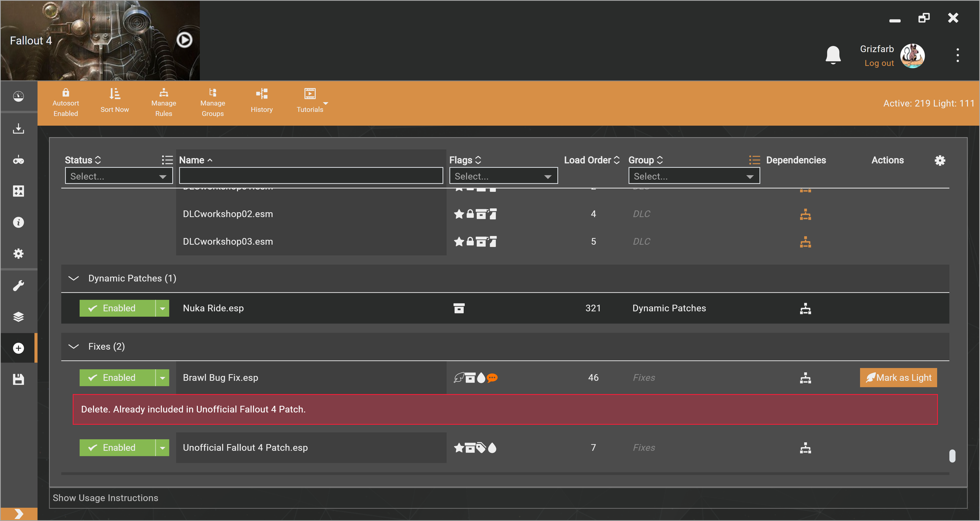Click the Grizfarb user avatar
The width and height of the screenshot is (980, 521).
coord(912,56)
